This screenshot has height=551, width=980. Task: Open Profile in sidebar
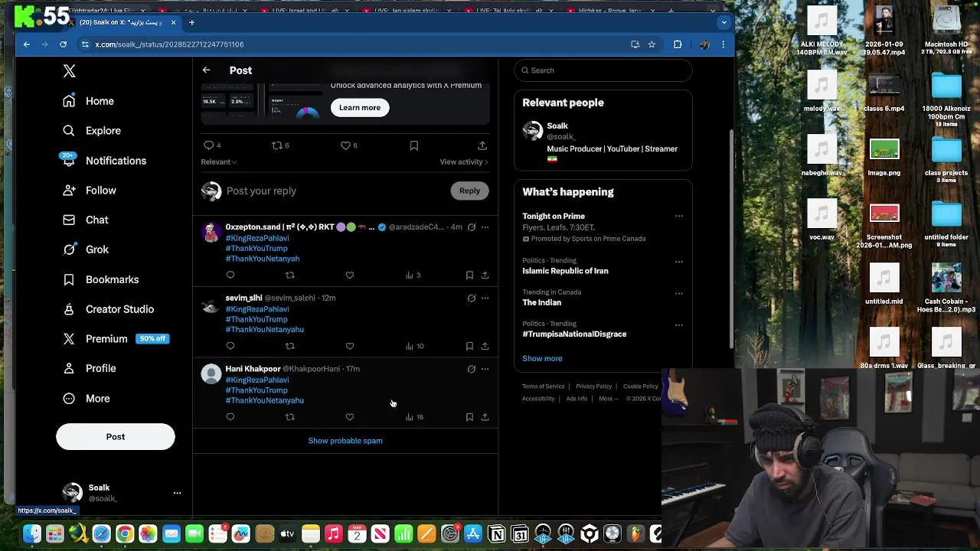(x=90, y=369)
